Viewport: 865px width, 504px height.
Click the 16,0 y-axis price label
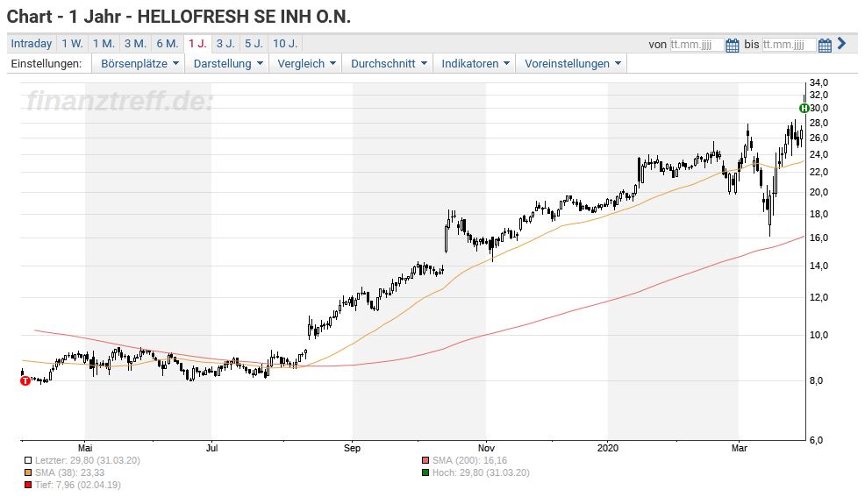[x=819, y=238]
